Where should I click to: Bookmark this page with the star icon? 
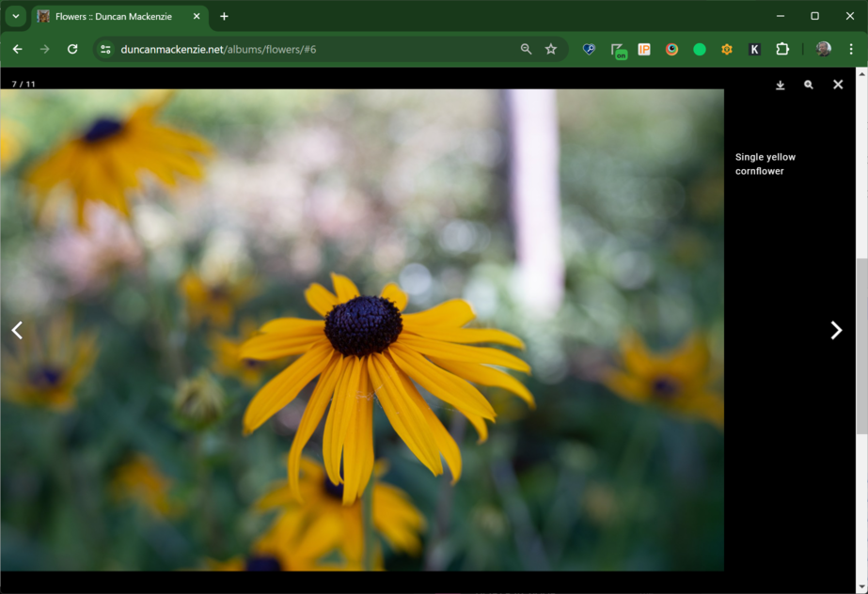(x=551, y=50)
